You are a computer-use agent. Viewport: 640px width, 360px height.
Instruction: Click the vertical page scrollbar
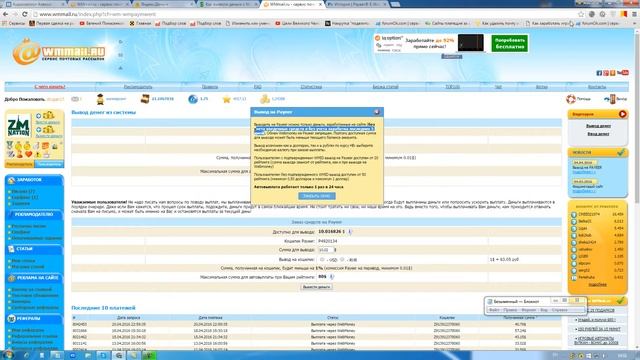[x=637, y=189]
